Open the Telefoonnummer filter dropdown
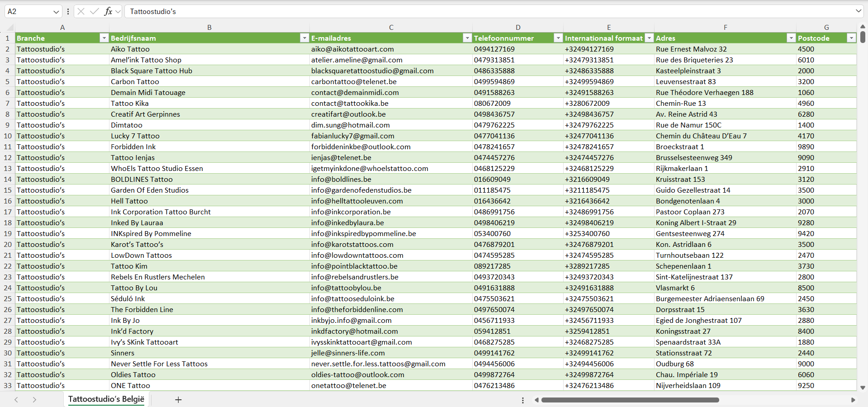Image resolution: width=868 pixels, height=407 pixels. click(x=558, y=38)
